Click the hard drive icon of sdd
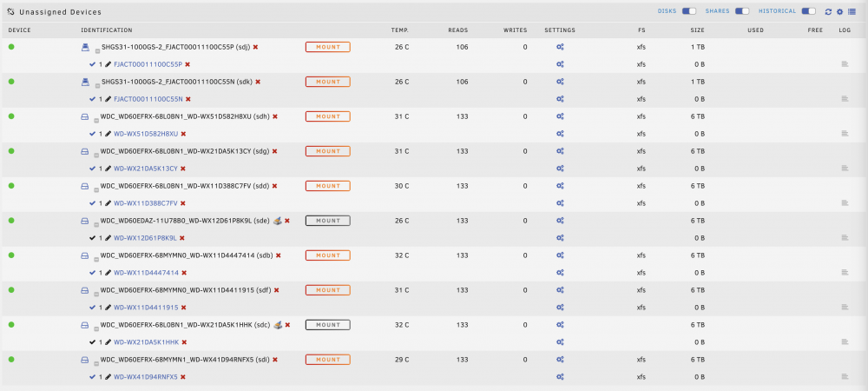Screen dimensions: 868x391 click(85, 186)
